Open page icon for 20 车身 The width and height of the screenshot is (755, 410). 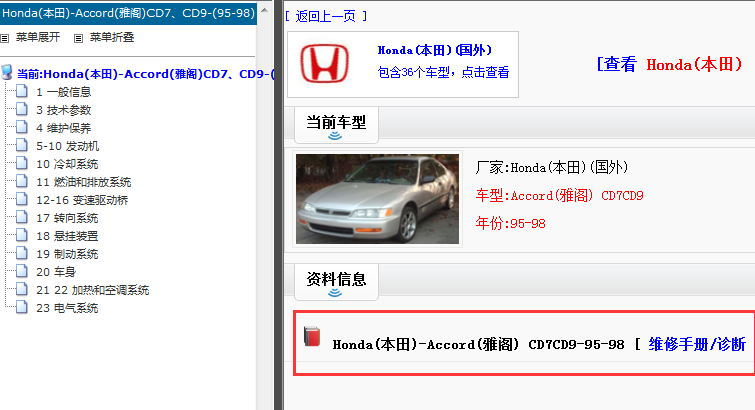(x=22, y=271)
